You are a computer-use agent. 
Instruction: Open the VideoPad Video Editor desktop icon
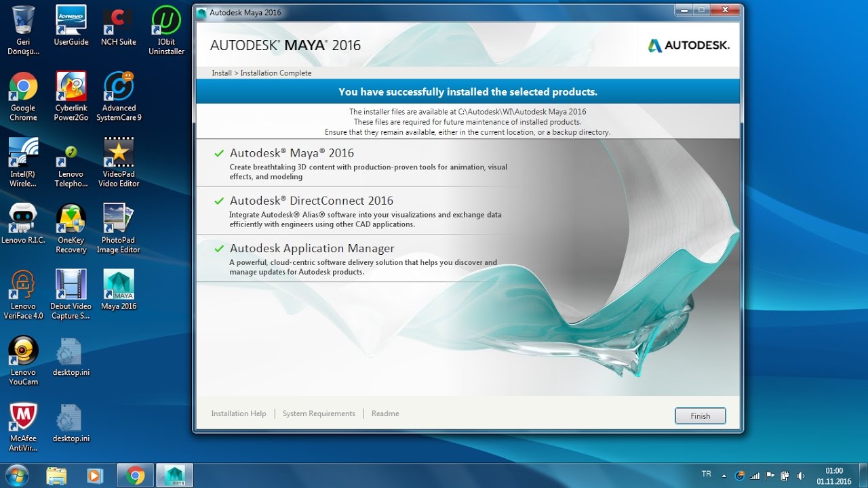(x=119, y=163)
